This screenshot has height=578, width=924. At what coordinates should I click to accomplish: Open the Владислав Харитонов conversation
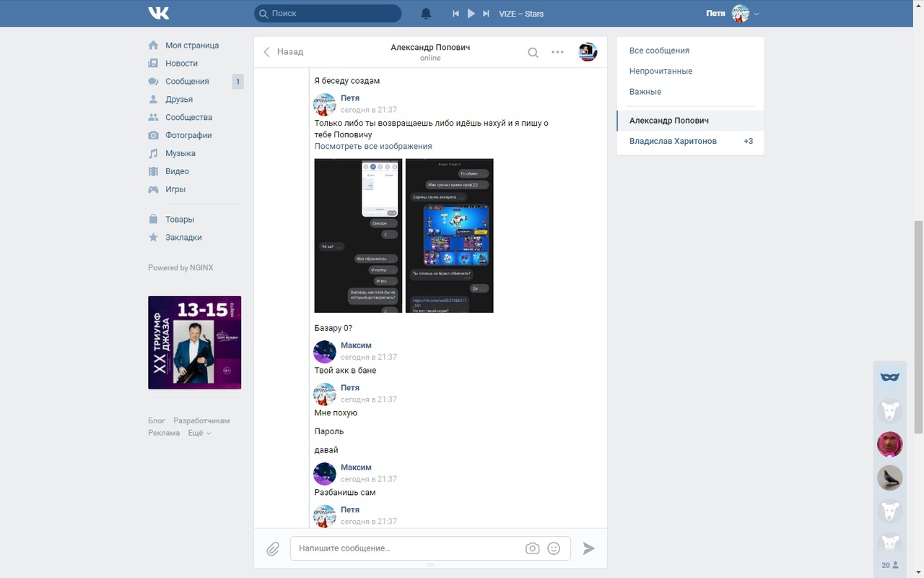673,141
